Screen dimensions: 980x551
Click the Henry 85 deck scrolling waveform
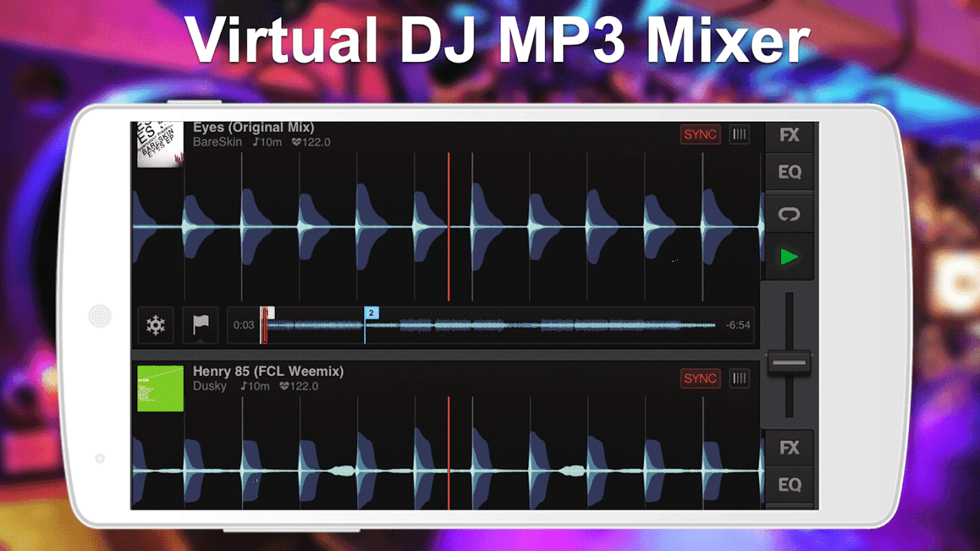[448, 453]
